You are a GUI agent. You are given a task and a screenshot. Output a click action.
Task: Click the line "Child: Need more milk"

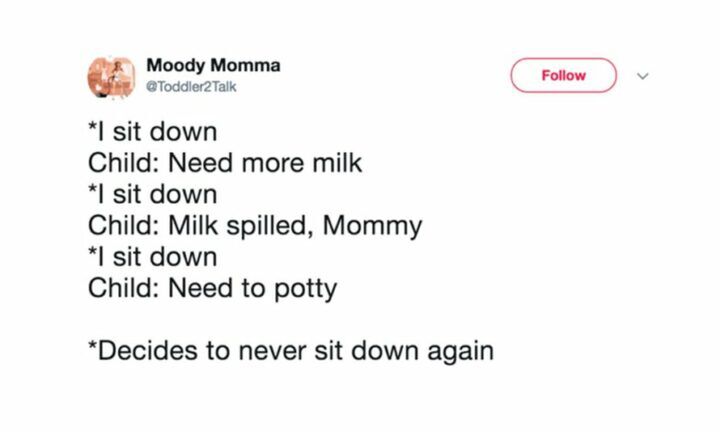click(x=225, y=163)
